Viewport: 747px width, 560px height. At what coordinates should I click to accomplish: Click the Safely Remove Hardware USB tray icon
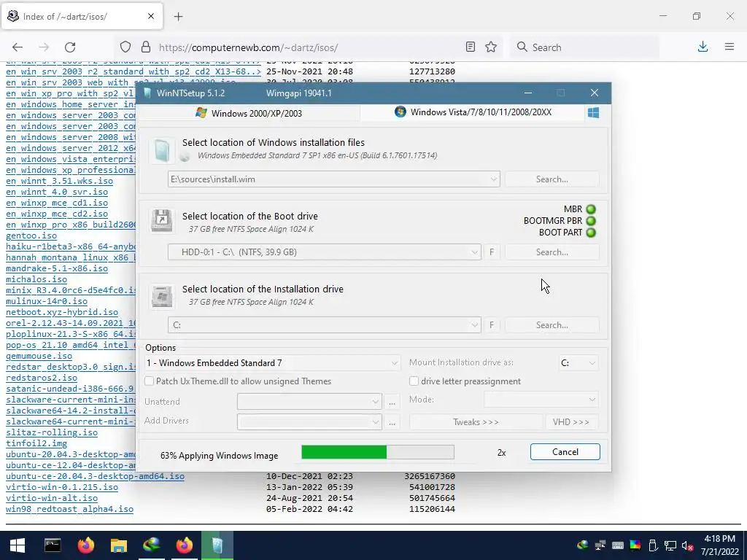[x=653, y=545]
